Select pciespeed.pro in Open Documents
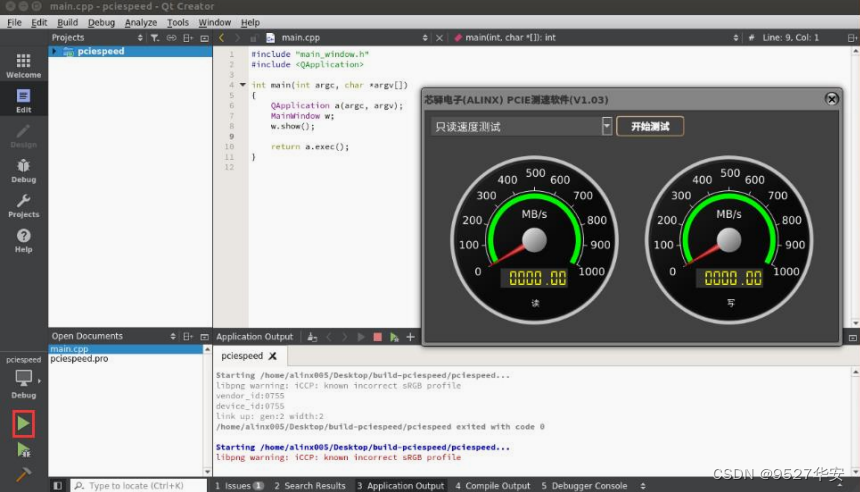The height and width of the screenshot is (492, 860). (x=126, y=359)
